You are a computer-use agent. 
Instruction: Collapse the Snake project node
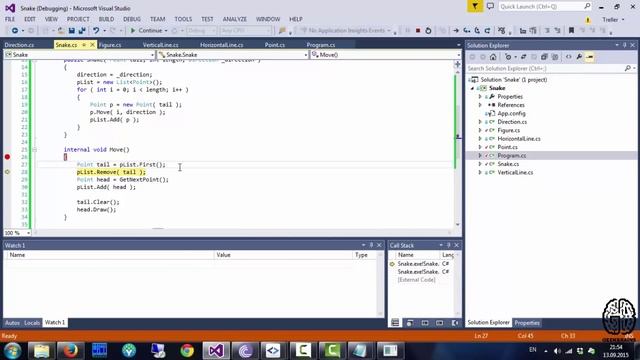click(473, 88)
